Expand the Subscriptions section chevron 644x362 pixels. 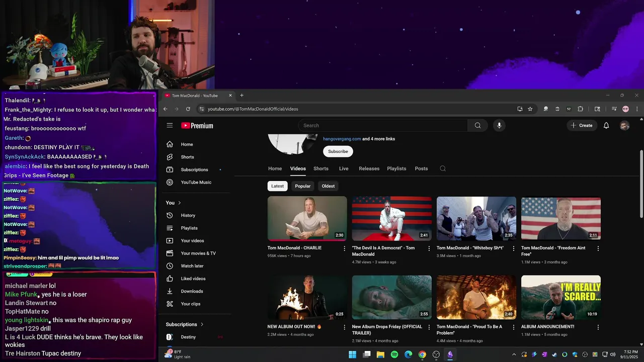[x=202, y=324]
